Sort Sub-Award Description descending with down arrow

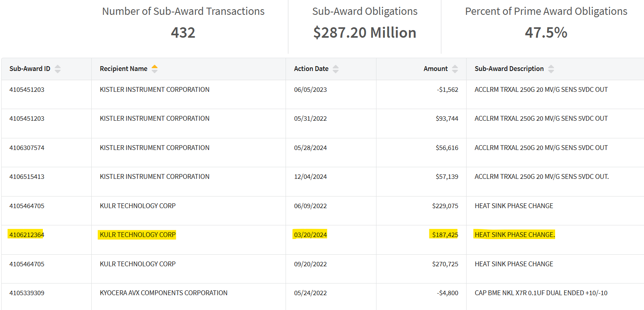point(551,71)
